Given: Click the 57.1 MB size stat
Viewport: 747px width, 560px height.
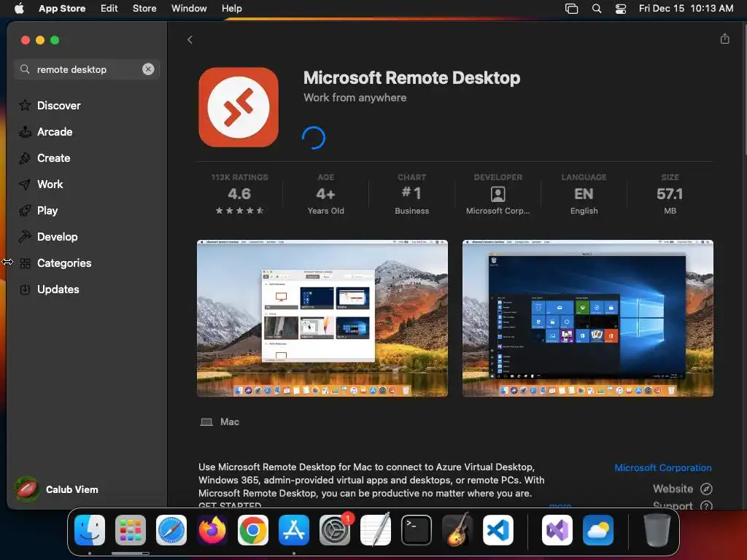Looking at the screenshot, I should coord(670,194).
